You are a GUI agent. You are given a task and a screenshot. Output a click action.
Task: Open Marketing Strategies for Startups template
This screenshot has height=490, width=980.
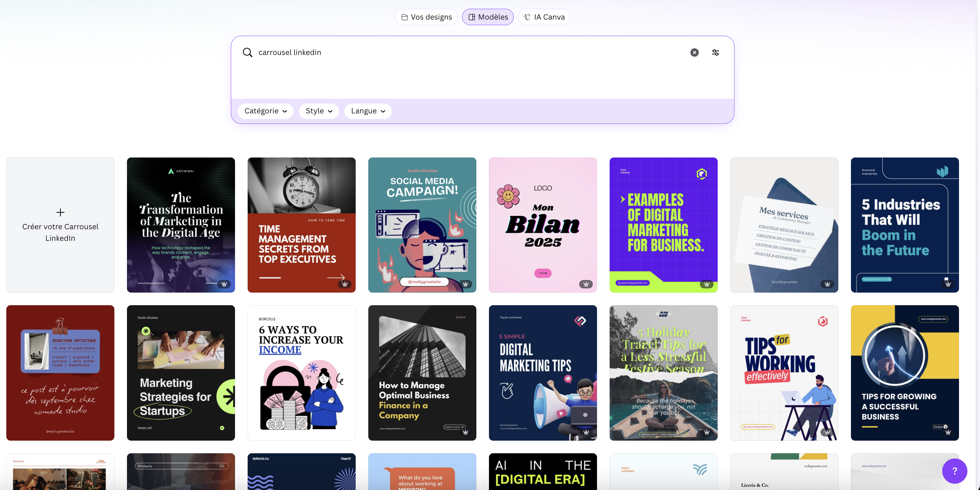181,373
